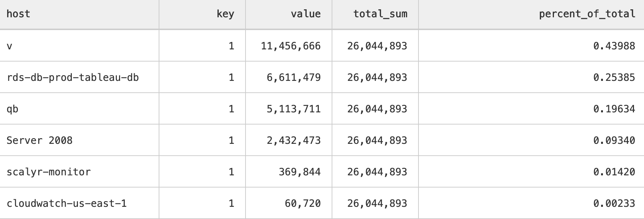644x219 pixels.
Task: Select the cloudwatch-us-east-1 host cell
Action: [66, 203]
